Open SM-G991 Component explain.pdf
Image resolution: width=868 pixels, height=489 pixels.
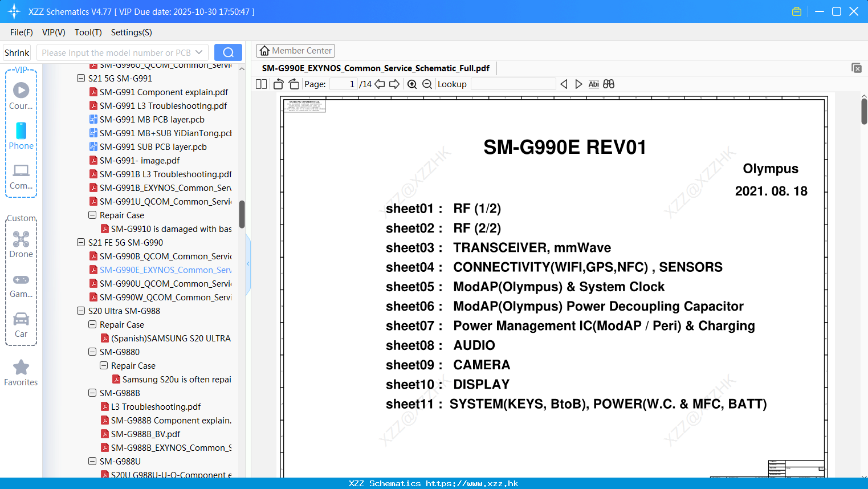click(164, 92)
